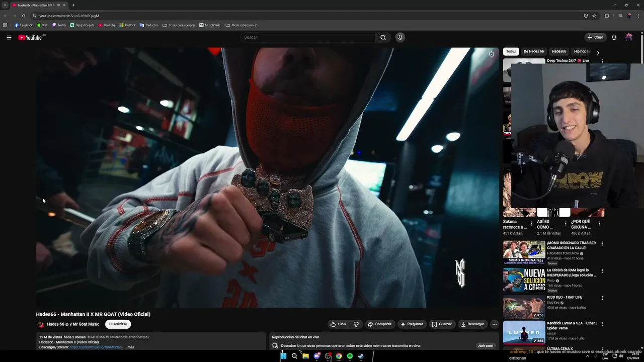Click the YouTube search input field
This screenshot has width=644, height=362.
[308, 37]
